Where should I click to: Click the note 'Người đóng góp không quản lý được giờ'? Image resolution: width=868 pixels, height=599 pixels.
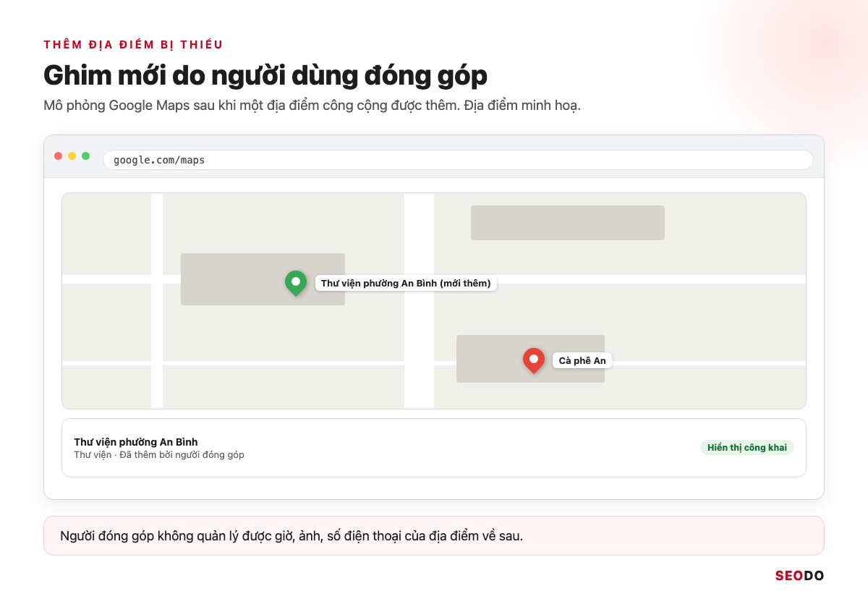[434, 536]
